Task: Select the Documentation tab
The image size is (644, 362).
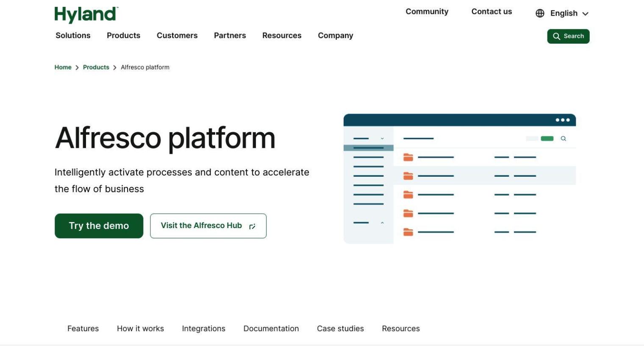Action: coord(271,329)
